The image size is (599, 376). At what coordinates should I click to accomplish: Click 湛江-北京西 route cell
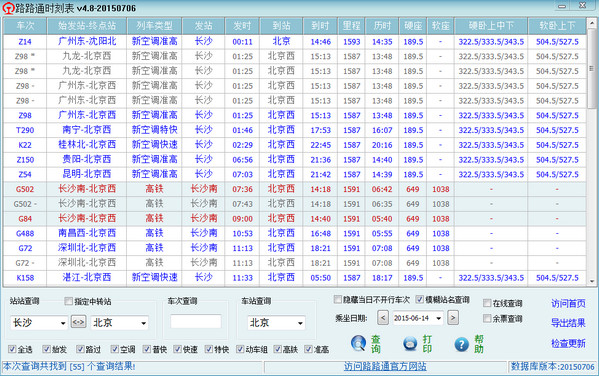coord(87,277)
